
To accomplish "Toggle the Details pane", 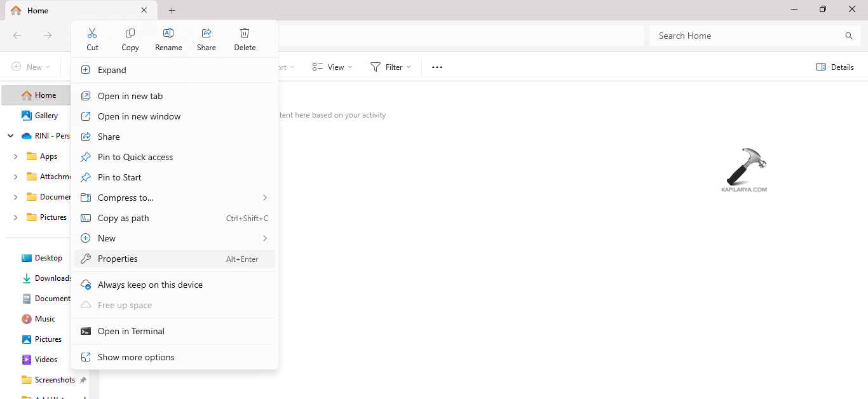I will tap(834, 67).
